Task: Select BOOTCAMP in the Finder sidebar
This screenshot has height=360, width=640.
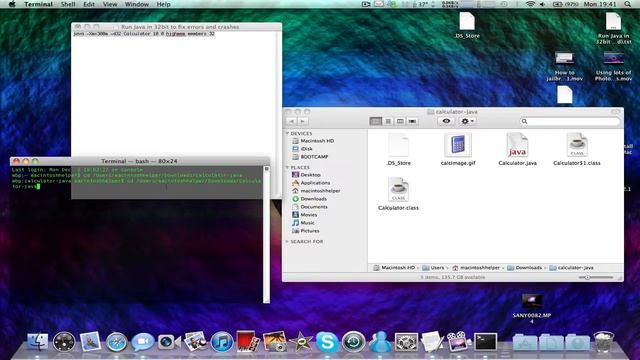Action: click(x=310, y=157)
